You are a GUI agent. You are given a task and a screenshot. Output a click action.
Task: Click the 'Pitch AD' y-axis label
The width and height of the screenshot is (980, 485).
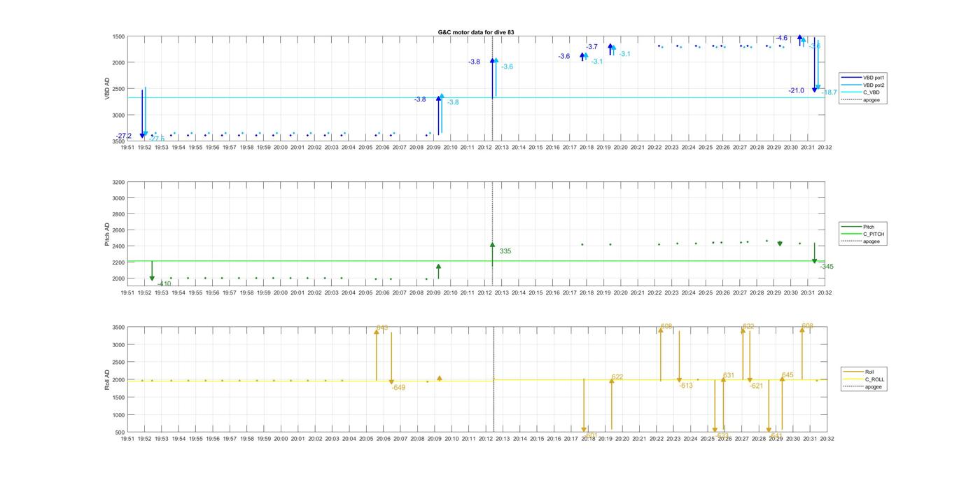[107, 234]
